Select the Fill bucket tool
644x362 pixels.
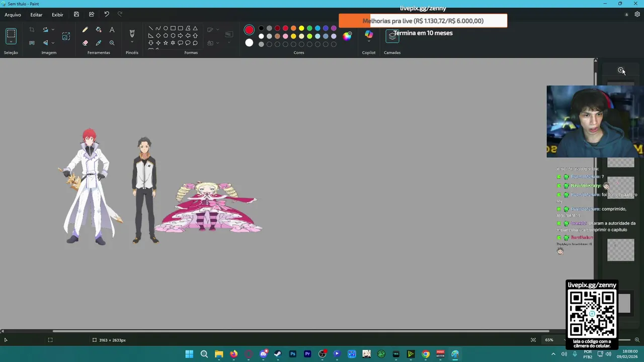click(99, 30)
